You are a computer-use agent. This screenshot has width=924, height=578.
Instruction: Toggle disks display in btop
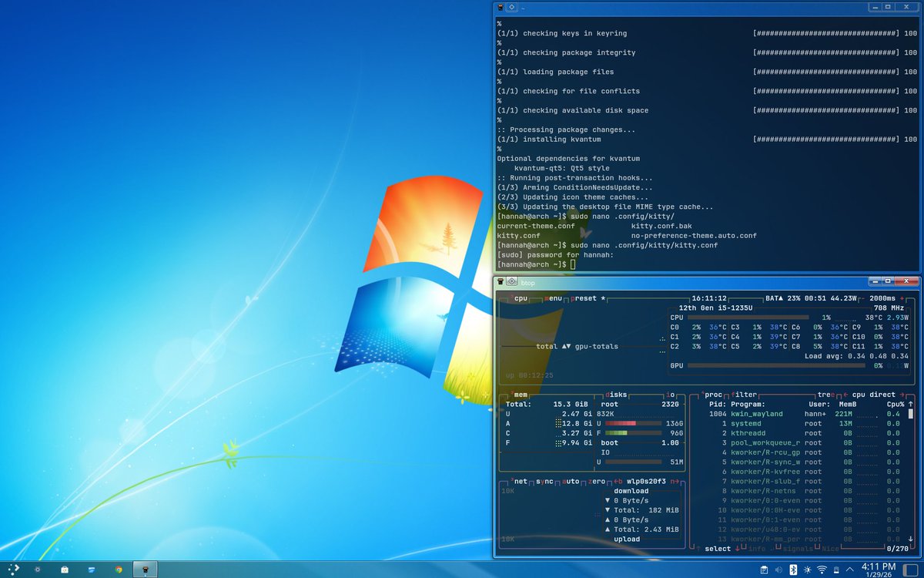616,395
